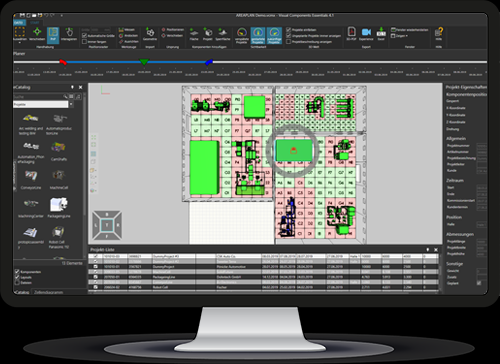The image size is (500, 364).
Task: Open the DATEI ribbon tab
Action: click(x=19, y=23)
